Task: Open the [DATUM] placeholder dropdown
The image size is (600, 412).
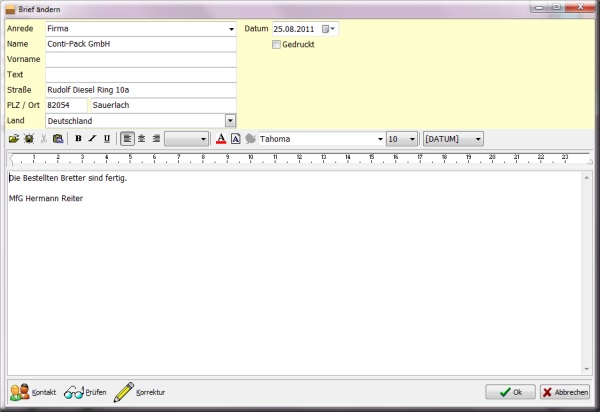Action: [x=478, y=139]
